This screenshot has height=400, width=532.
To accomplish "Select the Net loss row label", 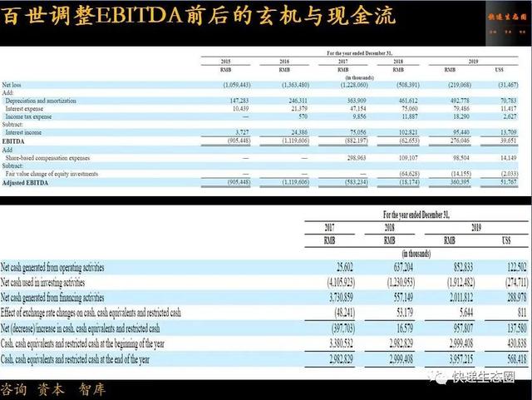I will pos(12,85).
